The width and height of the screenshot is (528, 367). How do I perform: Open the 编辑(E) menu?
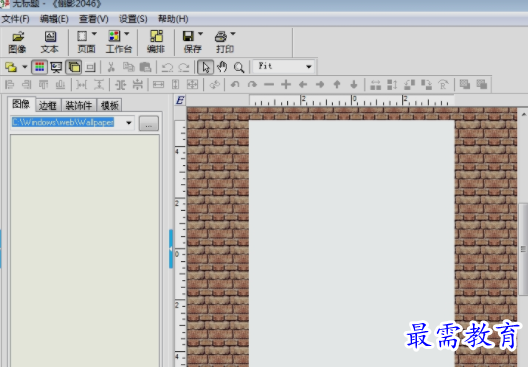(x=54, y=19)
